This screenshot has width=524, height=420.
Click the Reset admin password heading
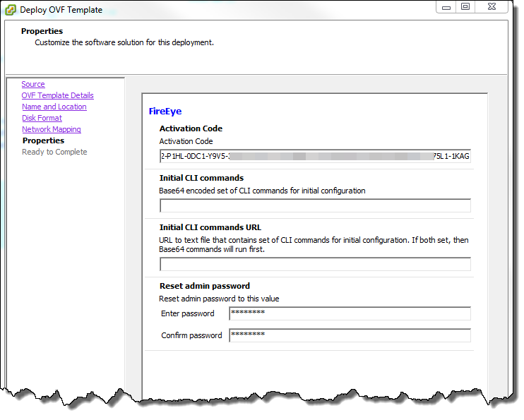(x=205, y=286)
